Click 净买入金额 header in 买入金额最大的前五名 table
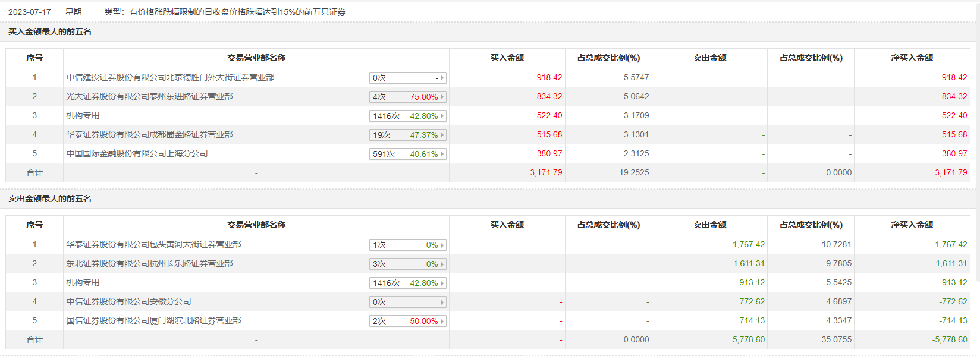Image resolution: width=980 pixels, height=356 pixels. coord(912,58)
